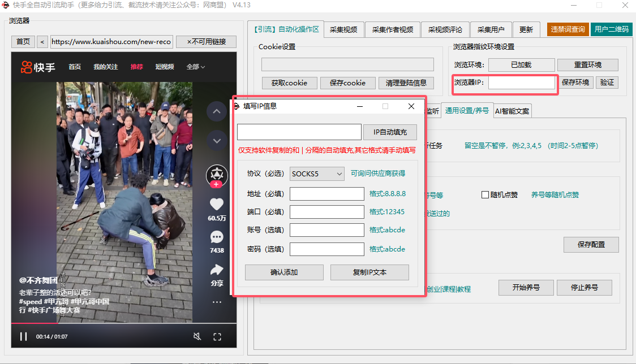The image size is (636, 364).
Task: Click the 复制IP文本 button
Action: pos(369,272)
